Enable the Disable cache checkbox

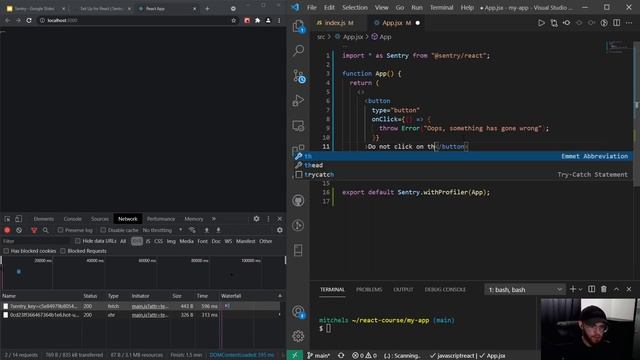coord(103,230)
